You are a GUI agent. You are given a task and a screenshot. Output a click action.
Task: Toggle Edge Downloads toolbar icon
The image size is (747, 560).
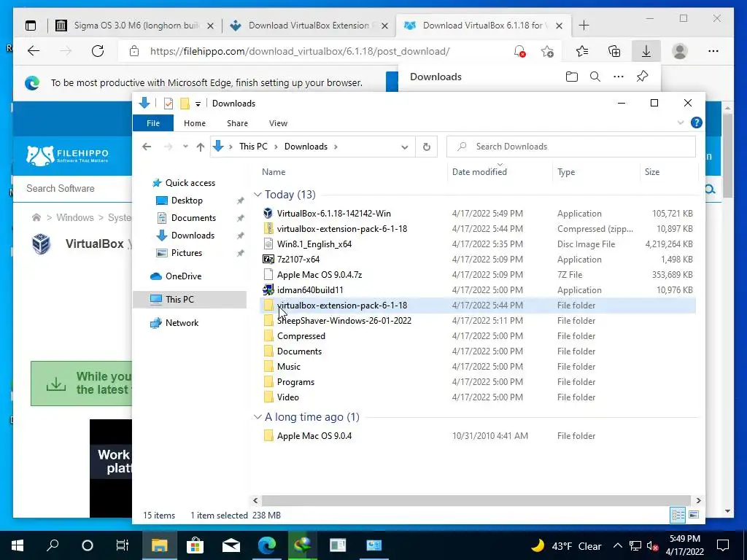646,51
